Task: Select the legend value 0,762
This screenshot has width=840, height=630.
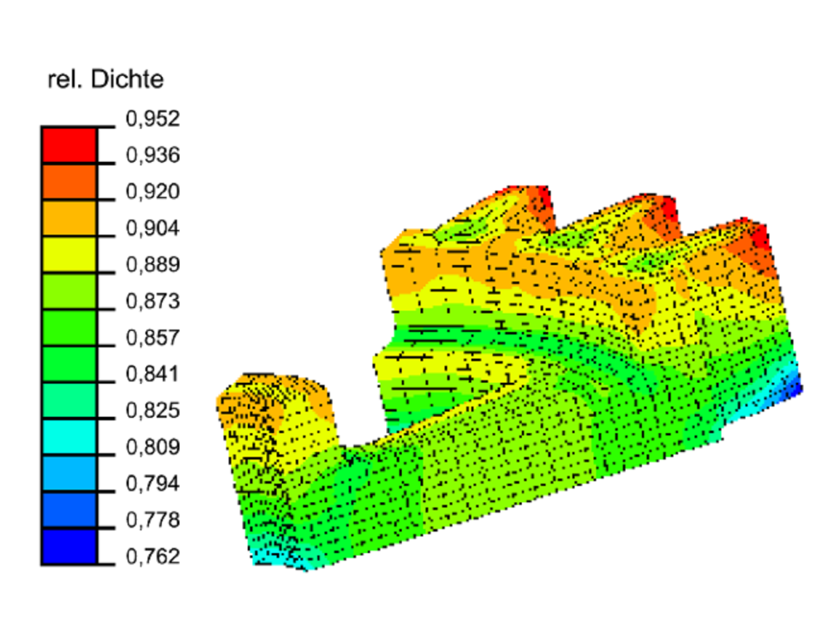Action: pos(153,556)
